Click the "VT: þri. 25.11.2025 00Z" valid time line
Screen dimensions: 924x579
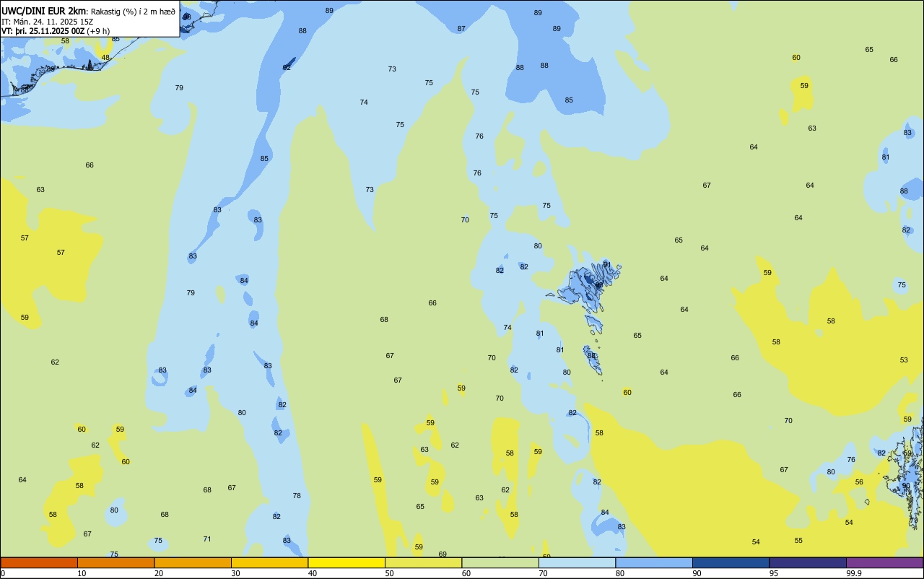[43, 31]
